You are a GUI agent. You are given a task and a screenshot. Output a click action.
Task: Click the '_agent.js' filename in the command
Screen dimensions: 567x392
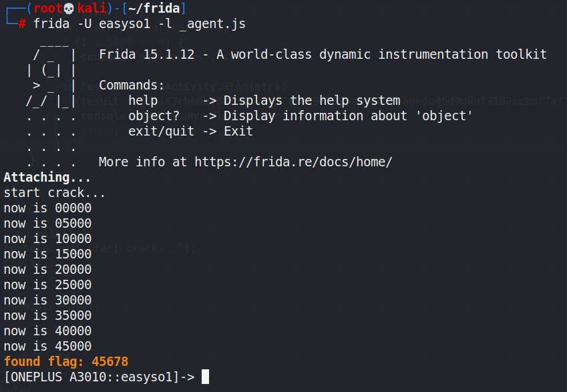click(212, 24)
